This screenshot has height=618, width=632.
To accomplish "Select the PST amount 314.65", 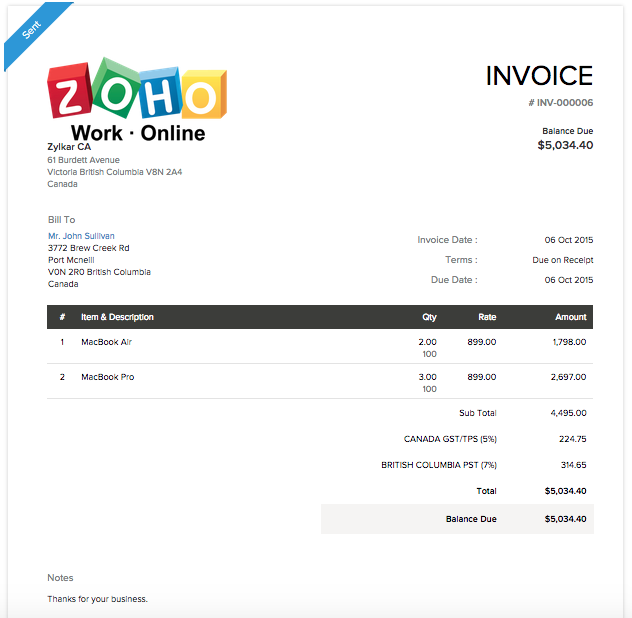I will [x=573, y=465].
